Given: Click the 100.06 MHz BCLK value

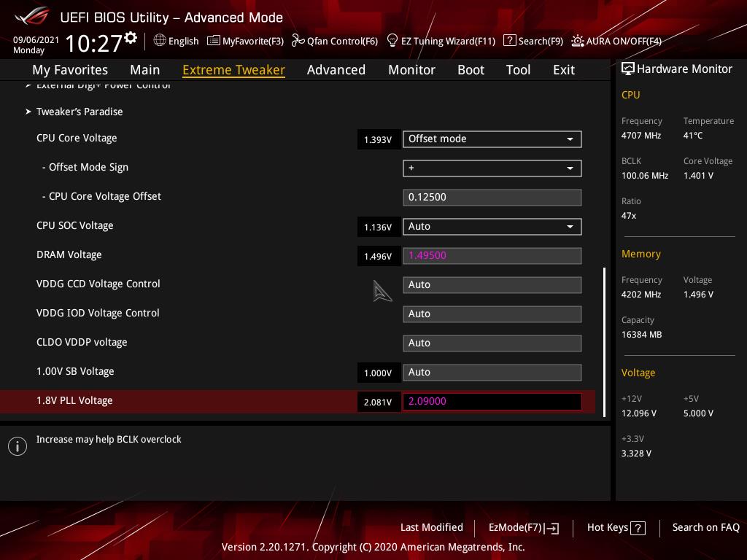Looking at the screenshot, I should [645, 176].
